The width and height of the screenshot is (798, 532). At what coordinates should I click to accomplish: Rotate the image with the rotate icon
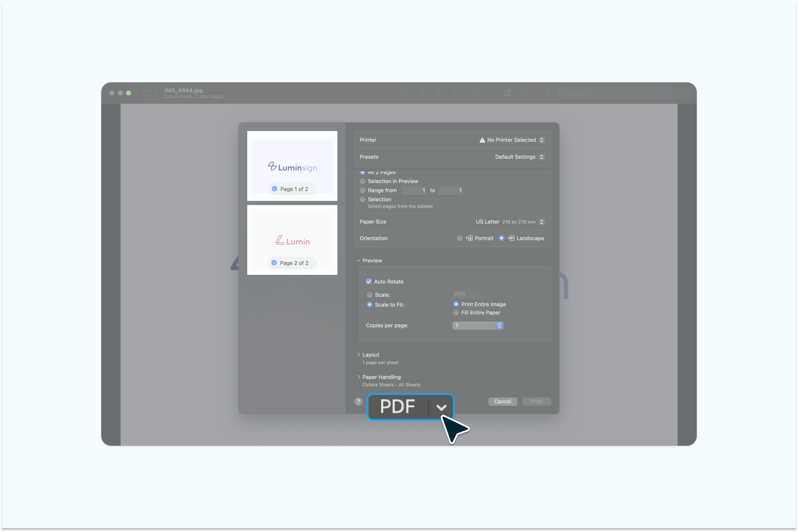[508, 93]
